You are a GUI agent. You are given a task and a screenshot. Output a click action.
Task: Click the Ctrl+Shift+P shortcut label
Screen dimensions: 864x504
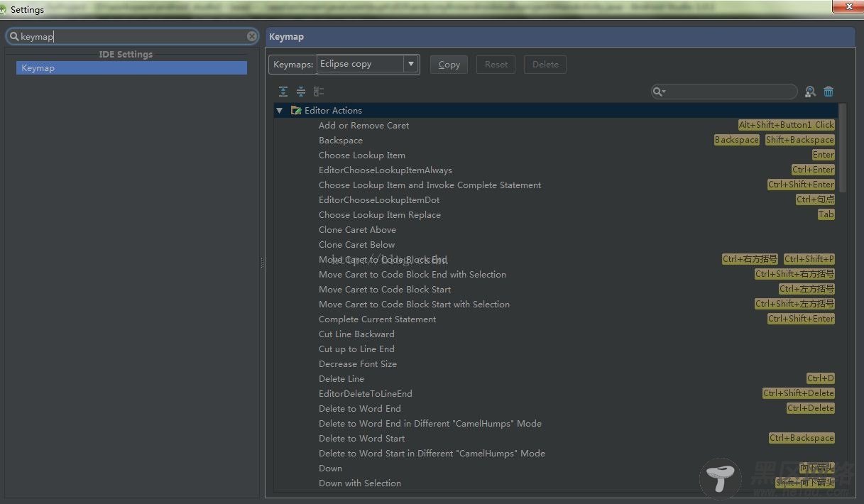coord(809,259)
